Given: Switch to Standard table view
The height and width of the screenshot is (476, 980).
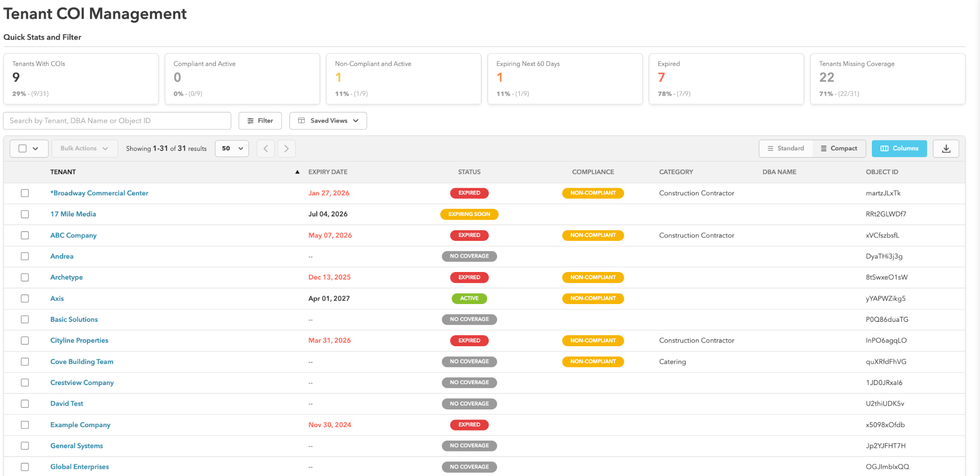Looking at the screenshot, I should click(786, 148).
